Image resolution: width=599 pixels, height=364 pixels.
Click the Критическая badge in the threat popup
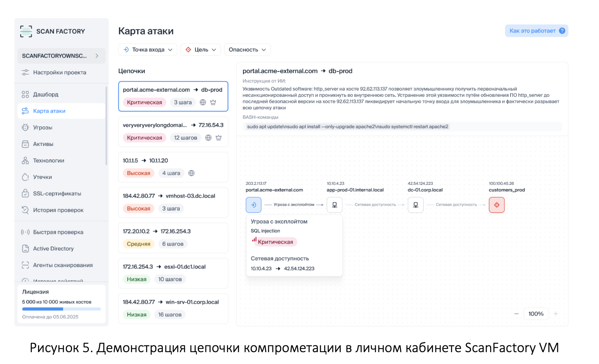coord(275,242)
